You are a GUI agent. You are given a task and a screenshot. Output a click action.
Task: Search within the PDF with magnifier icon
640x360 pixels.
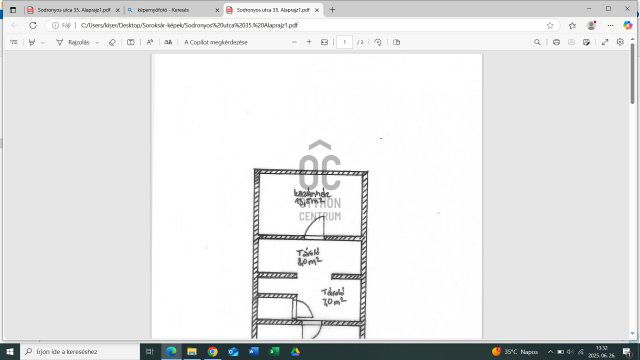pyautogui.click(x=537, y=42)
